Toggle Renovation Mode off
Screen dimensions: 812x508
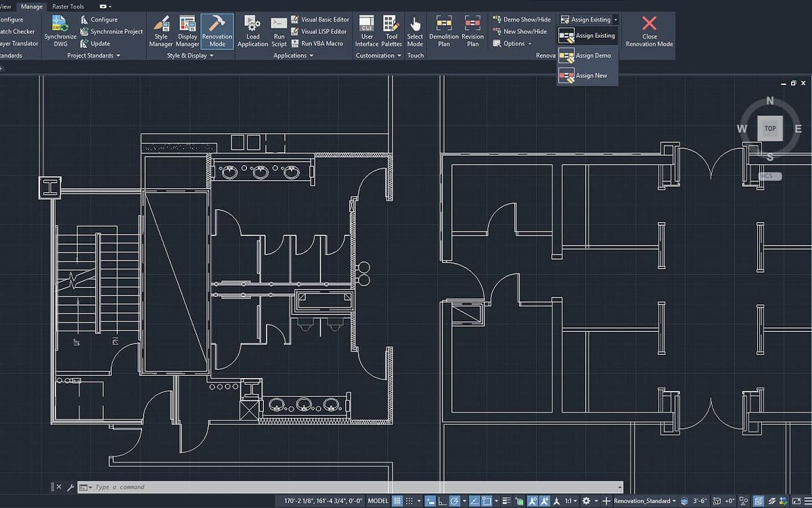(x=217, y=31)
